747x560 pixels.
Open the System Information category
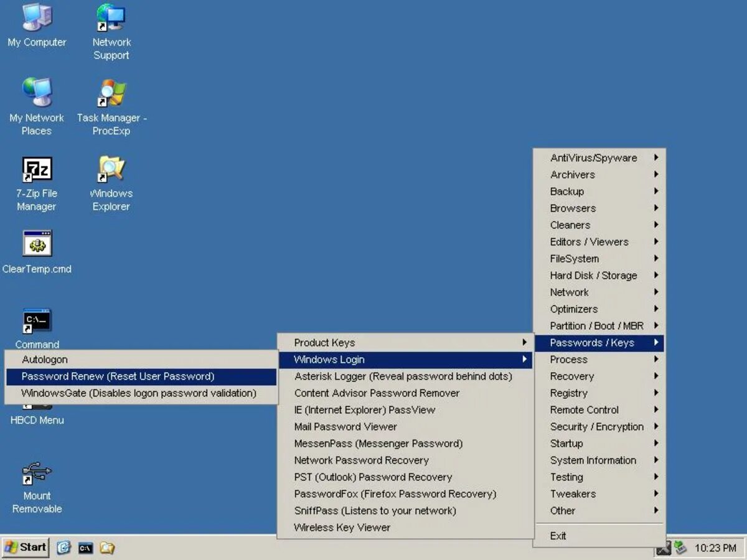coord(599,460)
